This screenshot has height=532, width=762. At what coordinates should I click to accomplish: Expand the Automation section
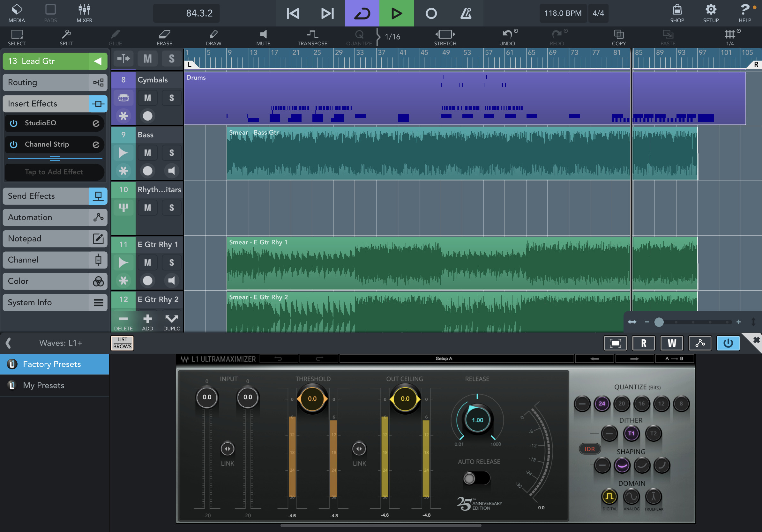pyautogui.click(x=55, y=217)
